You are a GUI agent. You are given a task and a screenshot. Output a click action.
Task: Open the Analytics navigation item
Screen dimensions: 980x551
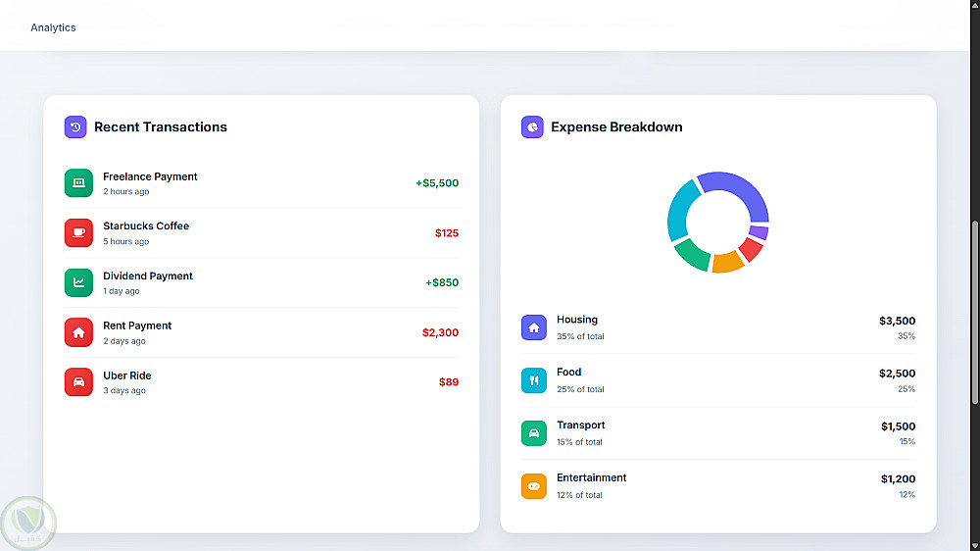click(53, 27)
